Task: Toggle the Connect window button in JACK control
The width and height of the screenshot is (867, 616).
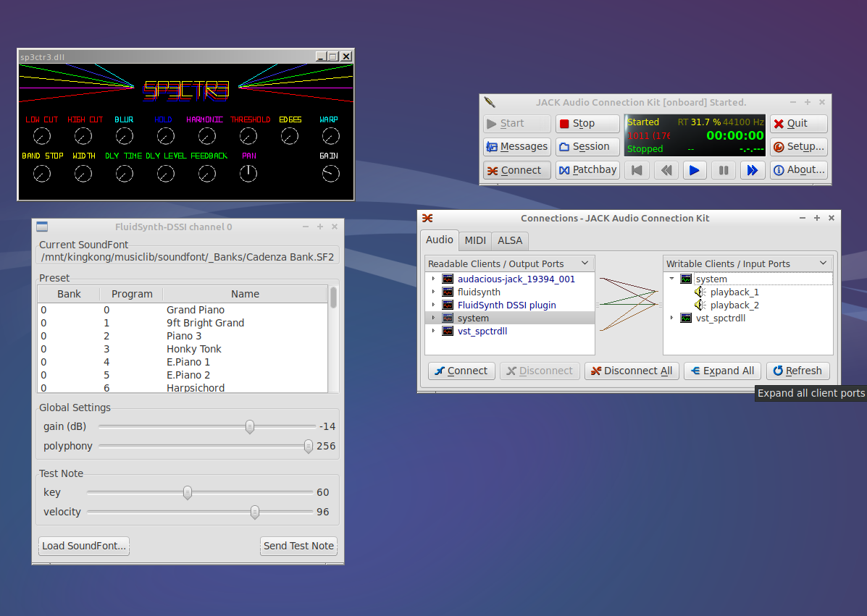Action: pyautogui.click(x=517, y=170)
